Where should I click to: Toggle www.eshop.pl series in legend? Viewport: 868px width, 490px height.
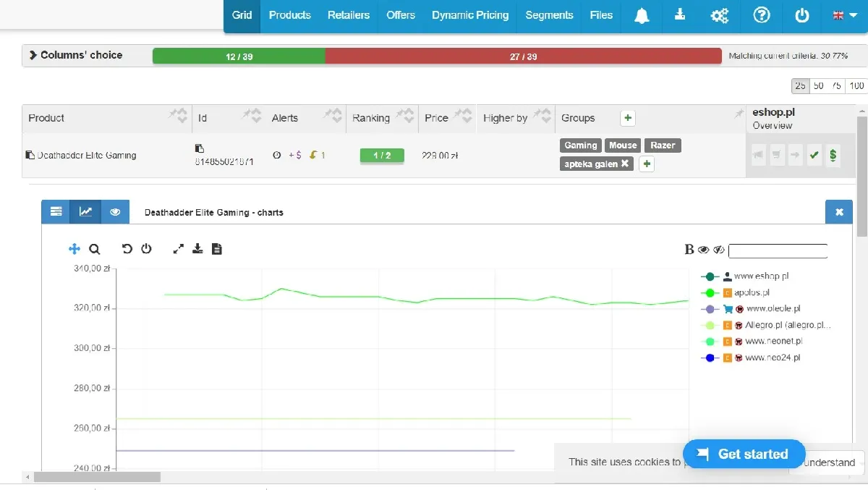745,276
